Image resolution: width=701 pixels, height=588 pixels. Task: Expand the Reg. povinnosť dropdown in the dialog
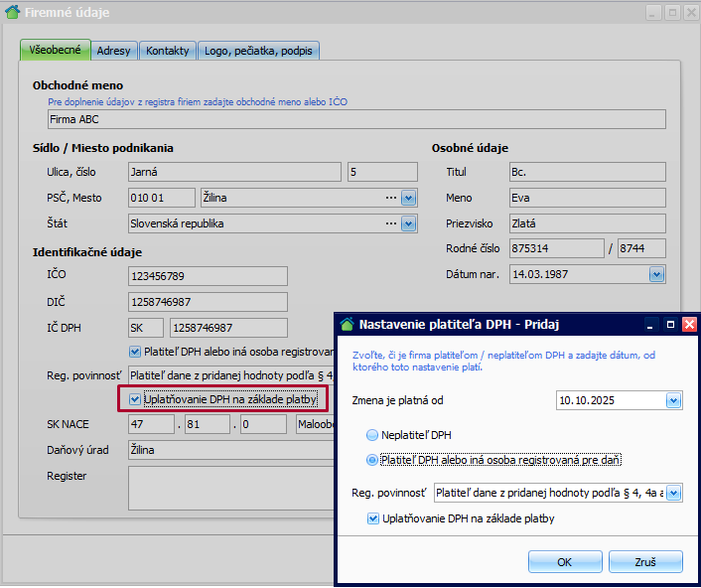pyautogui.click(x=674, y=493)
